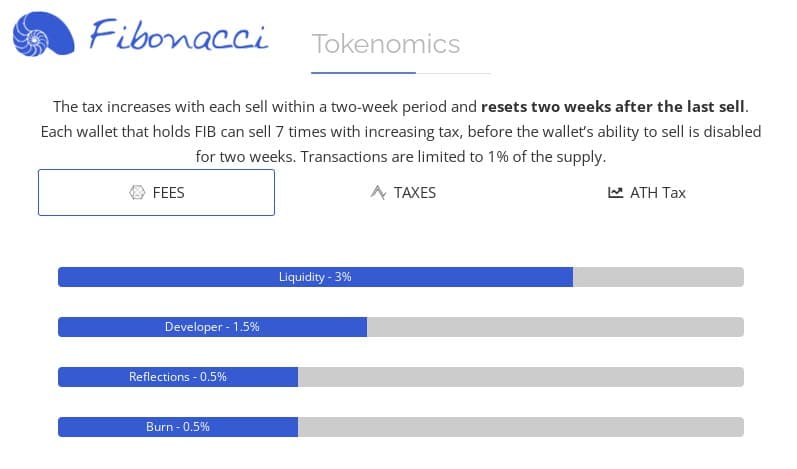The width and height of the screenshot is (797, 469).
Task: Open the FEES tab label
Action: [169, 192]
